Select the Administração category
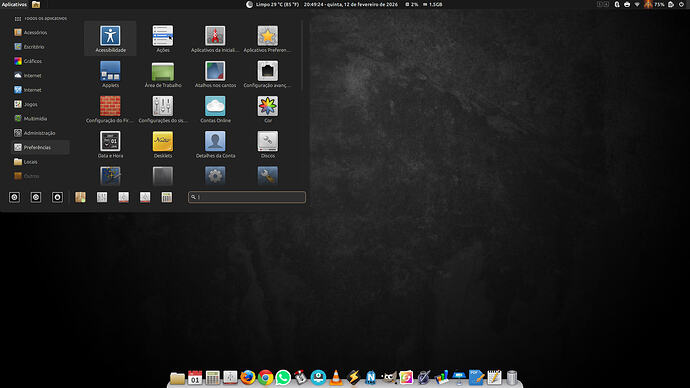Viewport: 690px width, 388px height. tap(40, 133)
